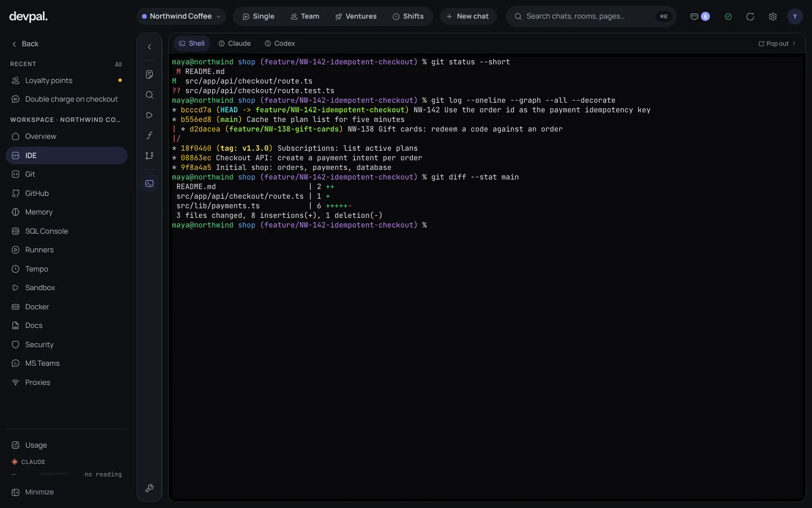Open the functions icon in IDE rail
The height and width of the screenshot is (508, 812).
(x=149, y=135)
